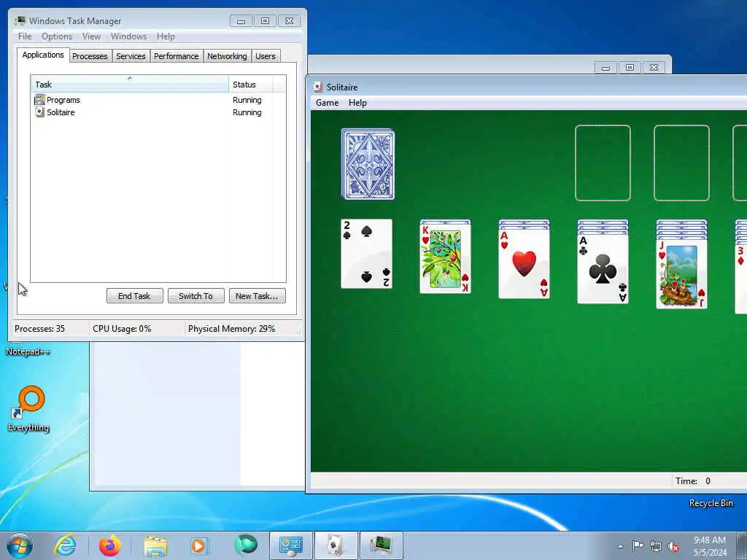Select the Jack of hearts card
The height and width of the screenshot is (560, 747).
[682, 274]
